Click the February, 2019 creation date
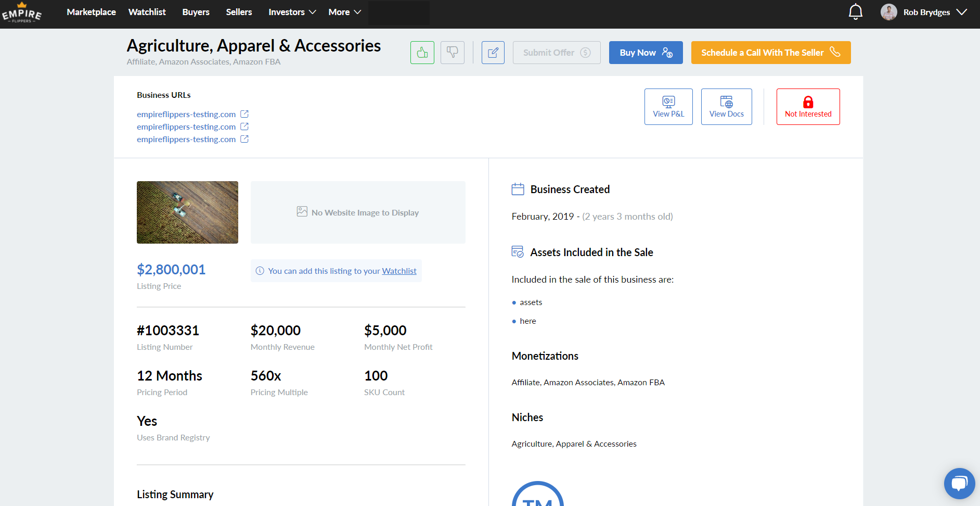Screen dimensions: 980x506 [x=543, y=217]
